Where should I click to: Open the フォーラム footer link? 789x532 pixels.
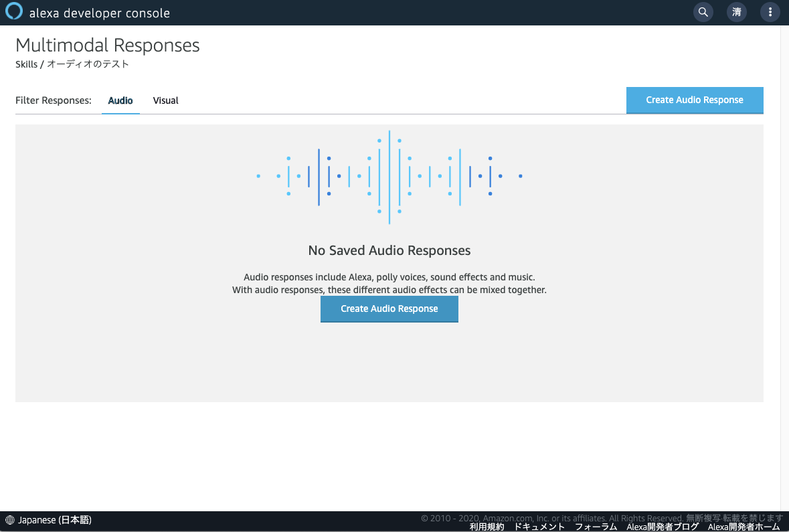(x=596, y=527)
